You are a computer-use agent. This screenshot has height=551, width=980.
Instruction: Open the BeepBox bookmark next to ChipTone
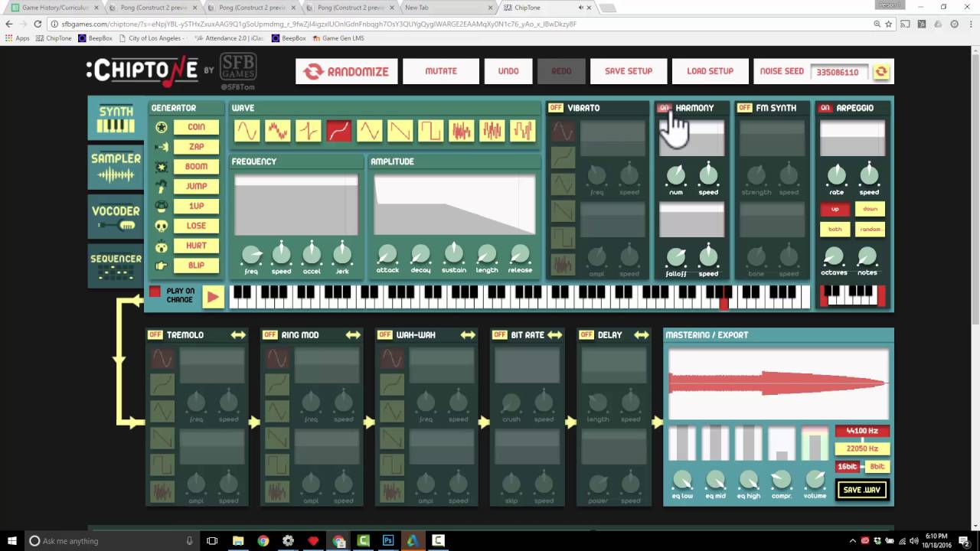95,37
